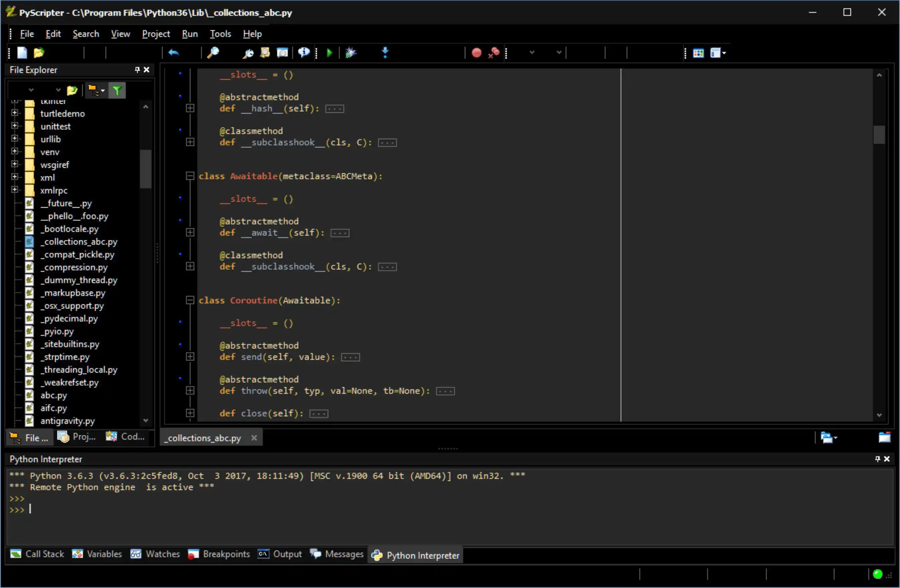Expand the collapsed __subclasshook__ method under Awaitable
This screenshot has height=588, width=900.
(x=189, y=266)
